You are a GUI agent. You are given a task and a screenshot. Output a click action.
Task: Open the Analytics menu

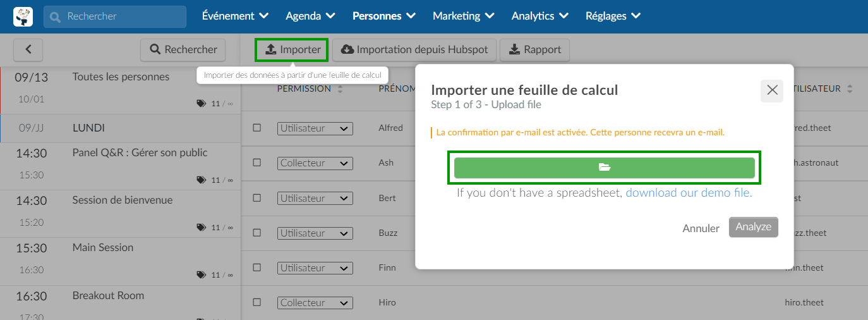pos(539,16)
